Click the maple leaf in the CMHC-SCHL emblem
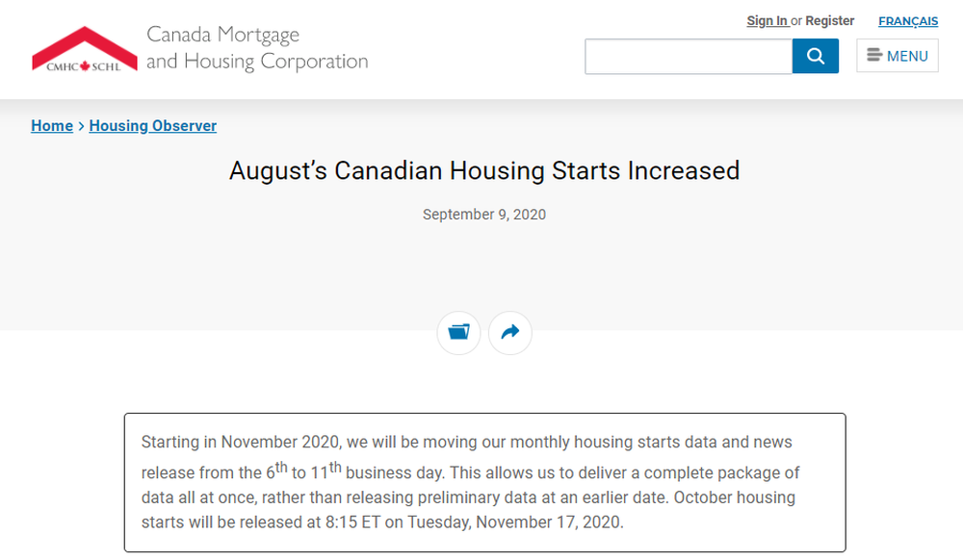This screenshot has width=963, height=560. point(85,65)
